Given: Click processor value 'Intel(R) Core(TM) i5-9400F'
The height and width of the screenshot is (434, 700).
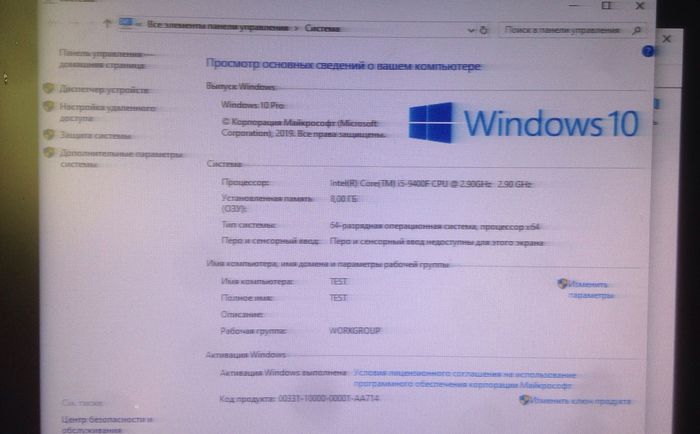Looking at the screenshot, I should pos(430,184).
